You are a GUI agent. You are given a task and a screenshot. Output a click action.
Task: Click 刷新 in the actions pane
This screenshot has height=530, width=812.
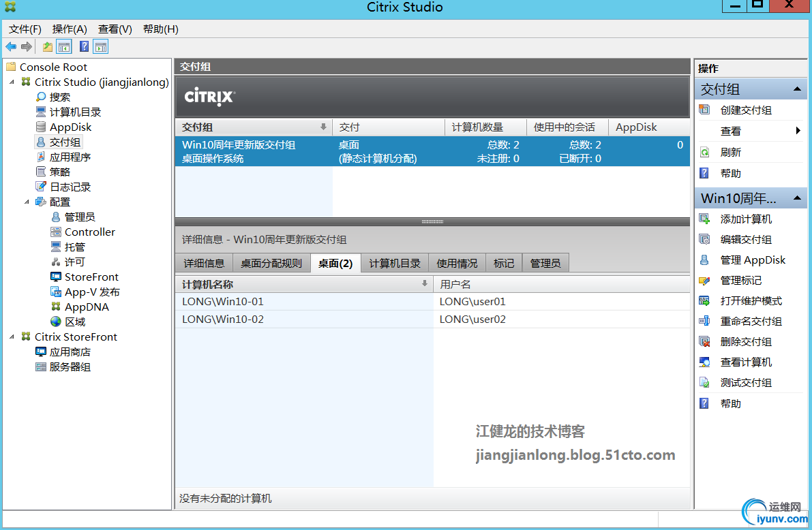point(730,152)
